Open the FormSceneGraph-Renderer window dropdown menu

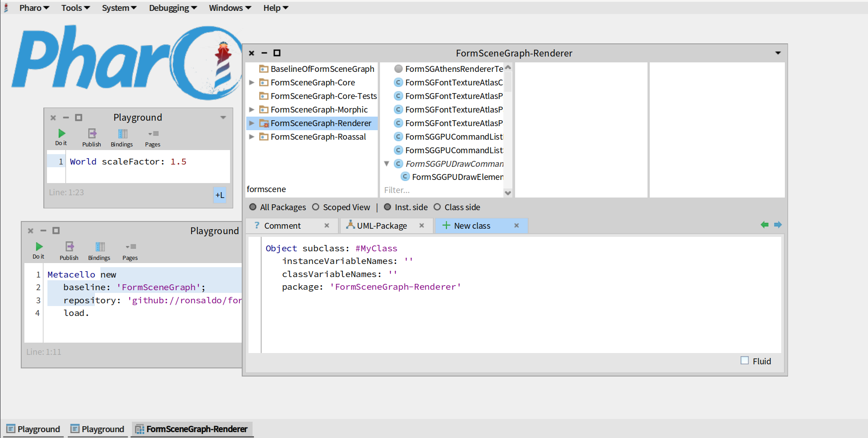[778, 53]
